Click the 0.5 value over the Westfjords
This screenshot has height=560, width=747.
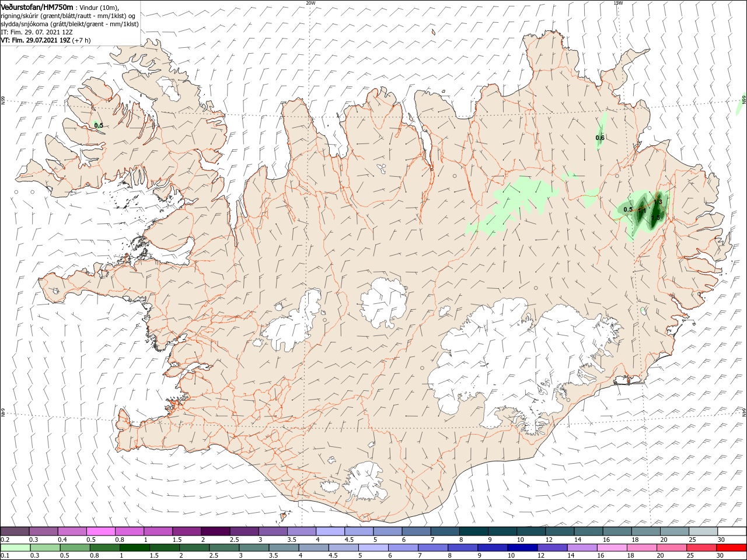[x=99, y=125]
